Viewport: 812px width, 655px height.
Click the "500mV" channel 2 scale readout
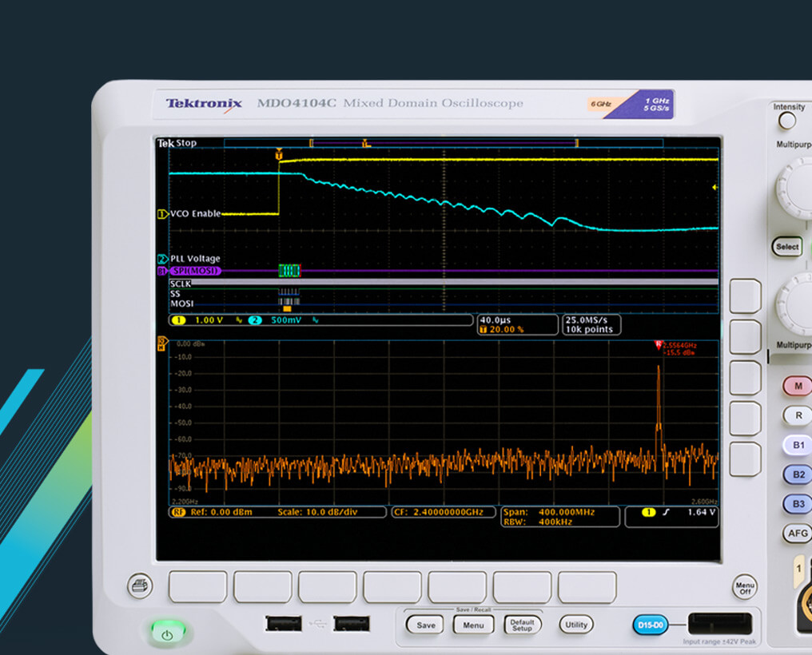pos(286,320)
